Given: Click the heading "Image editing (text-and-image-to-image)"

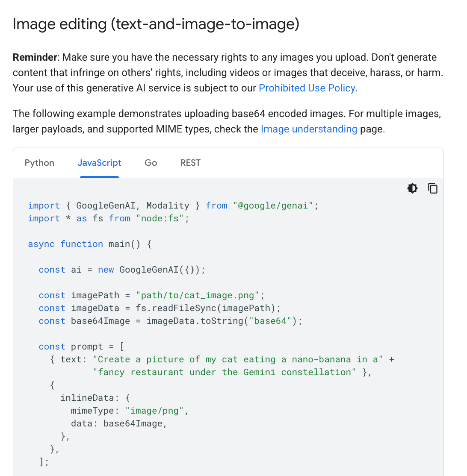Looking at the screenshot, I should [156, 24].
